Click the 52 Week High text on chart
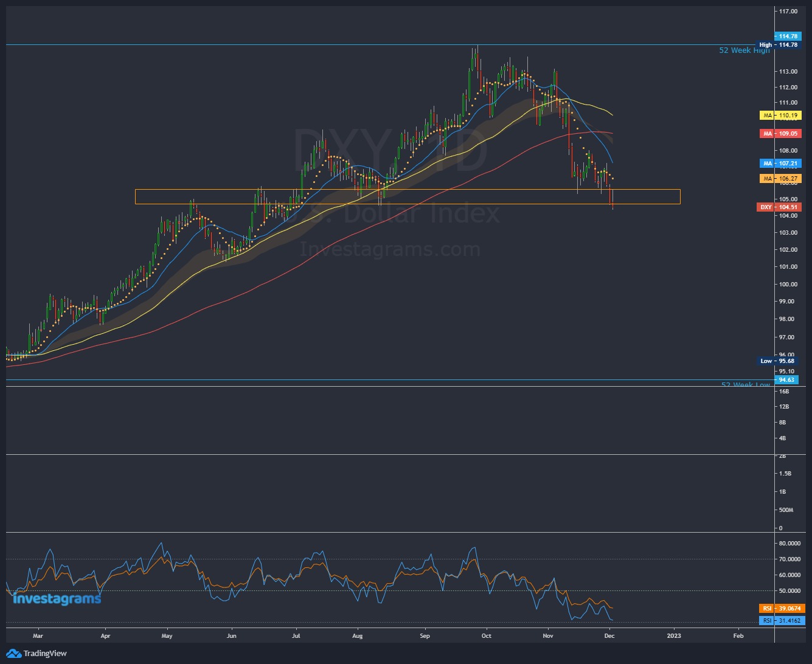Image resolution: width=812 pixels, height=664 pixels. (x=743, y=50)
